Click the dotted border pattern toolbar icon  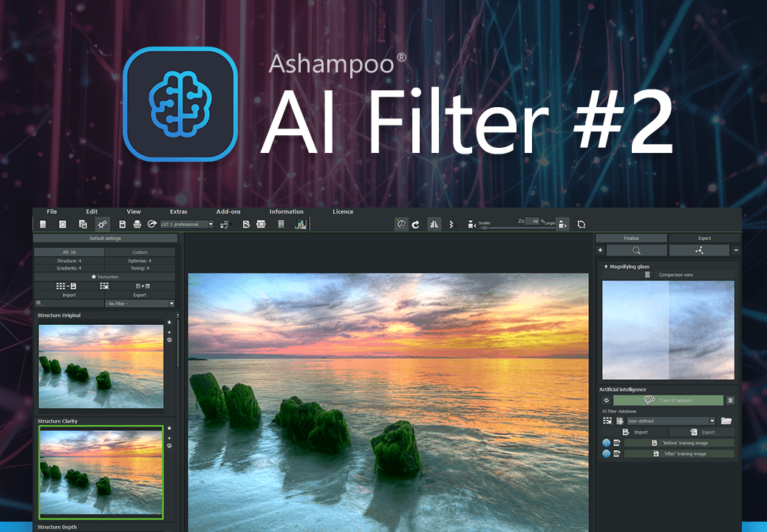pyautogui.click(x=451, y=225)
